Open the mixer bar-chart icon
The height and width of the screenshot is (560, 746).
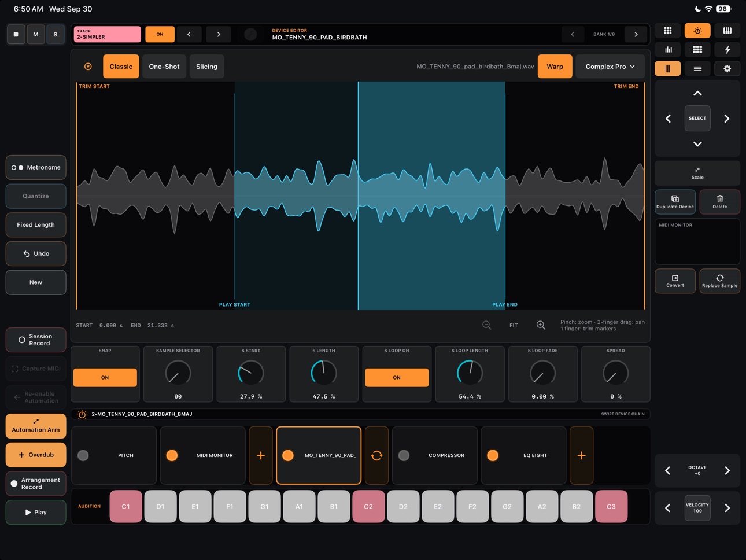coord(668,50)
